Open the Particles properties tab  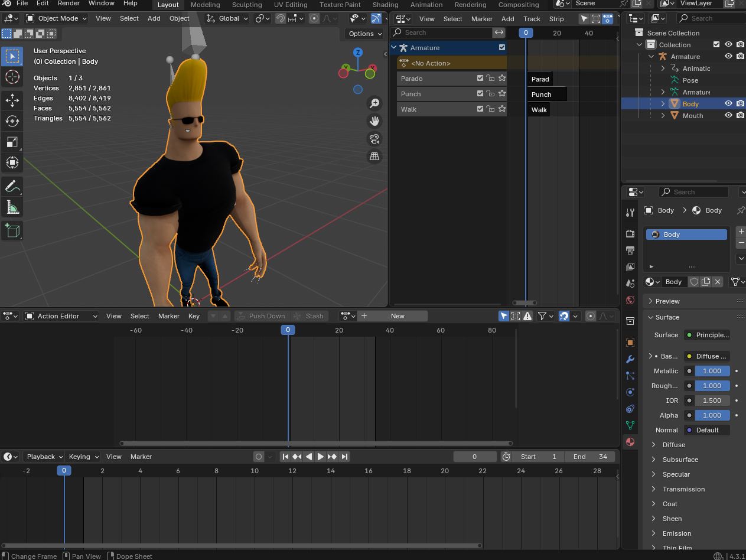630,376
